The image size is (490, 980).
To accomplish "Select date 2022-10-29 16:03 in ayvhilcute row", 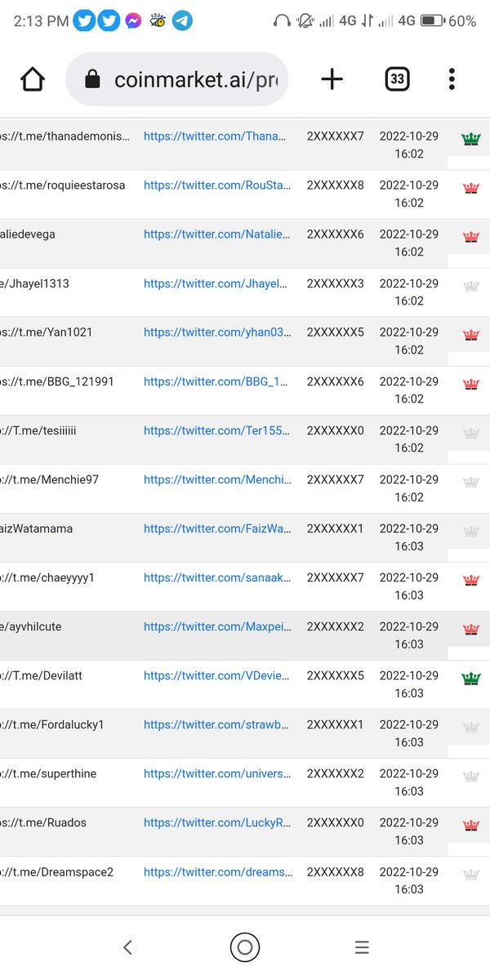I will [x=409, y=635].
